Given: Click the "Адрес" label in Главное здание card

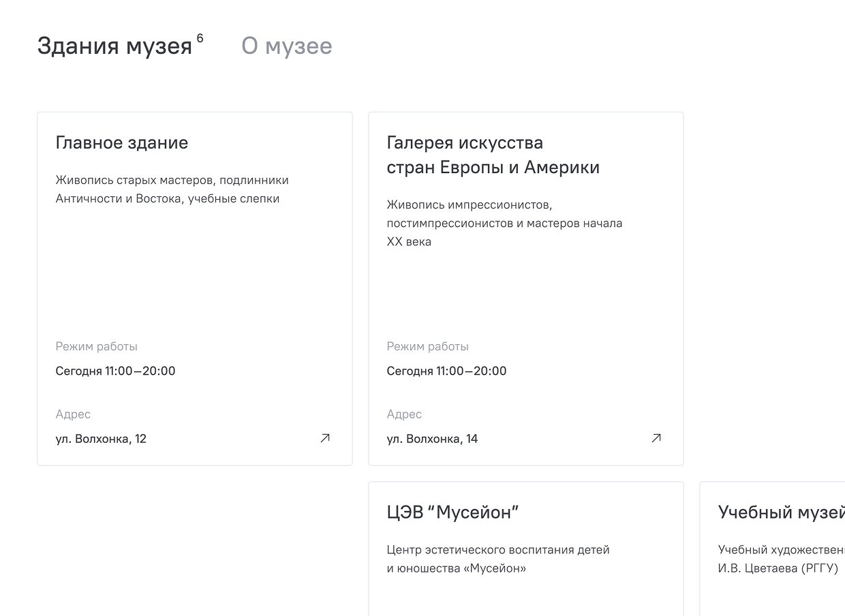Looking at the screenshot, I should point(73,414).
